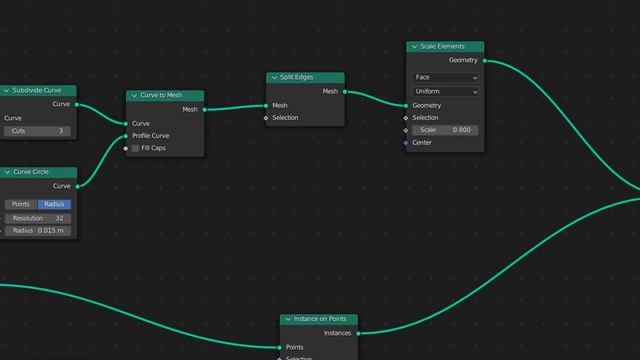Image resolution: width=640 pixels, height=360 pixels.
Task: Click the Cuts value field
Action: pyautogui.click(x=37, y=131)
